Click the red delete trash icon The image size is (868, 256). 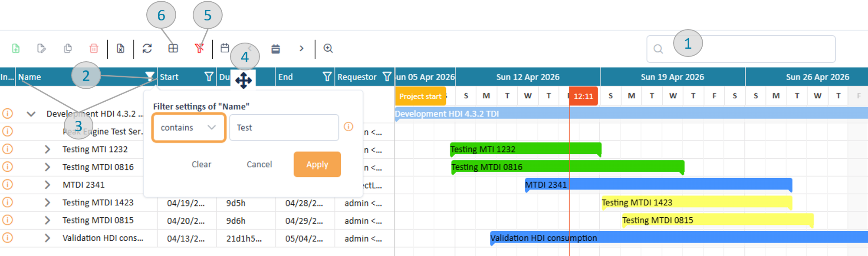click(94, 48)
